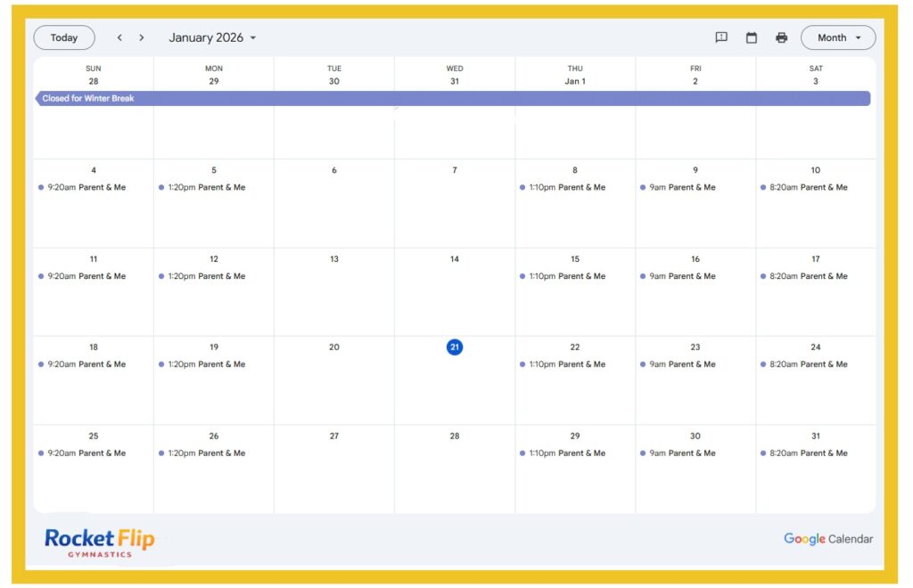This screenshot has height=588, width=913.
Task: Click the calendar view icon
Action: point(752,37)
